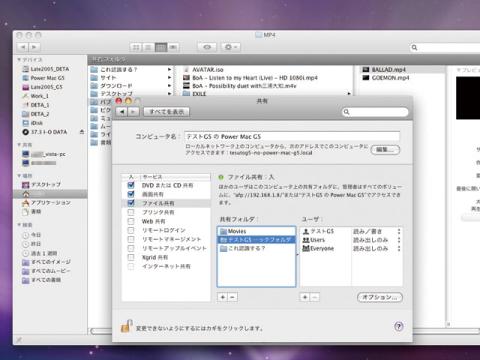Screen dimensions: 480x360
Task: Select Movies in shared folders list
Action: point(256,231)
